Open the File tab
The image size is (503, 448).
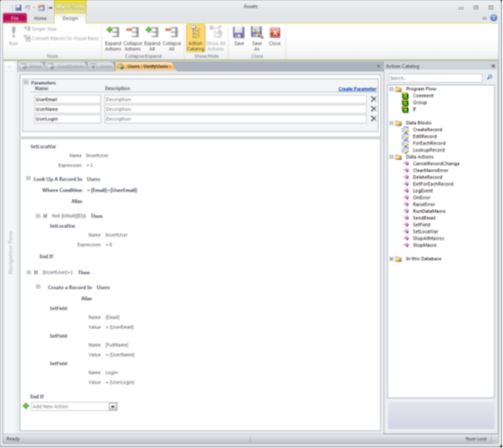[14, 17]
